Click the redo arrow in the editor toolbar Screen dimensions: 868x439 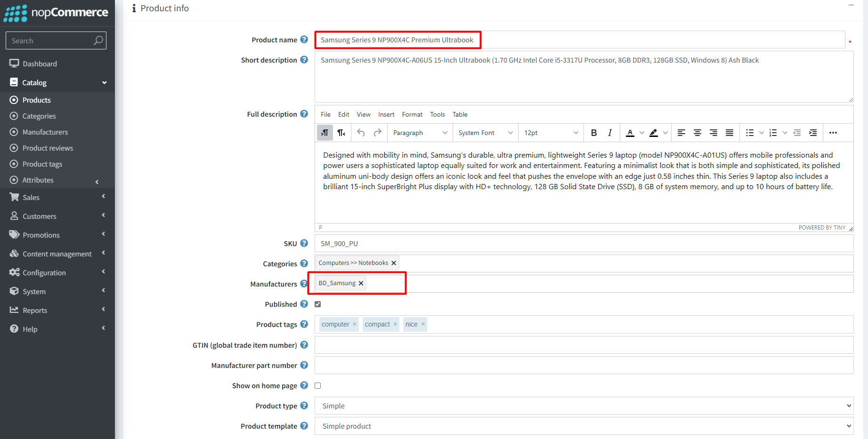pos(377,133)
